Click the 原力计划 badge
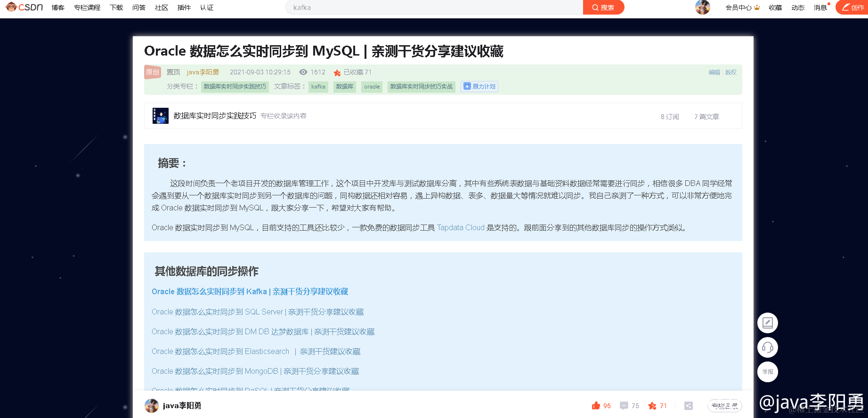The width and height of the screenshot is (868, 418). (479, 87)
